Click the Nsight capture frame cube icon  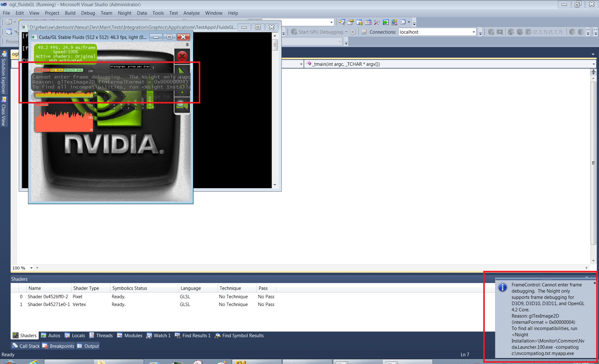491,32
